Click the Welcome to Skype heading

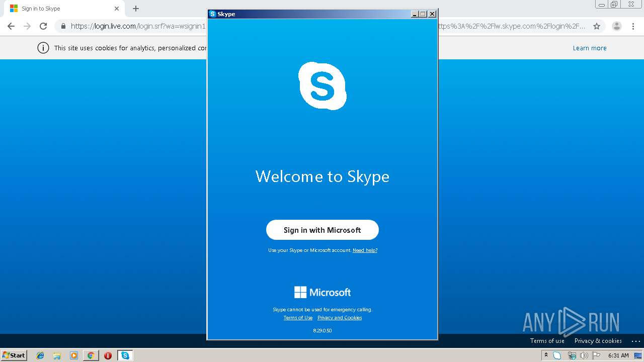(x=322, y=176)
